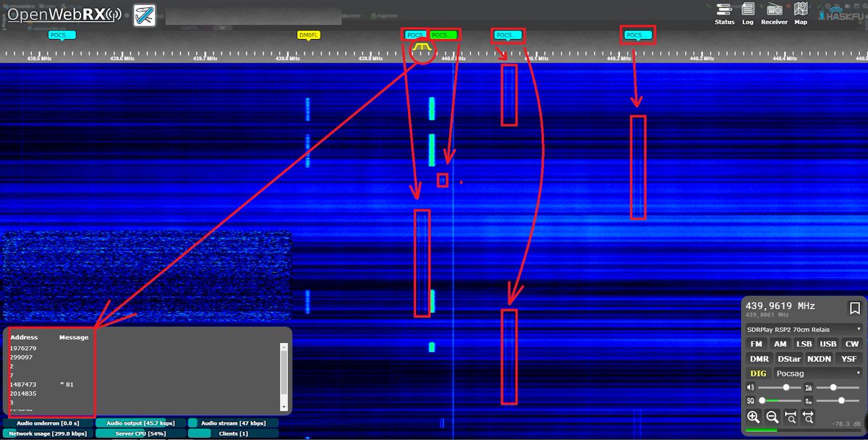
Task: Adjust the waterfall maximum level slider
Action: click(x=837, y=388)
